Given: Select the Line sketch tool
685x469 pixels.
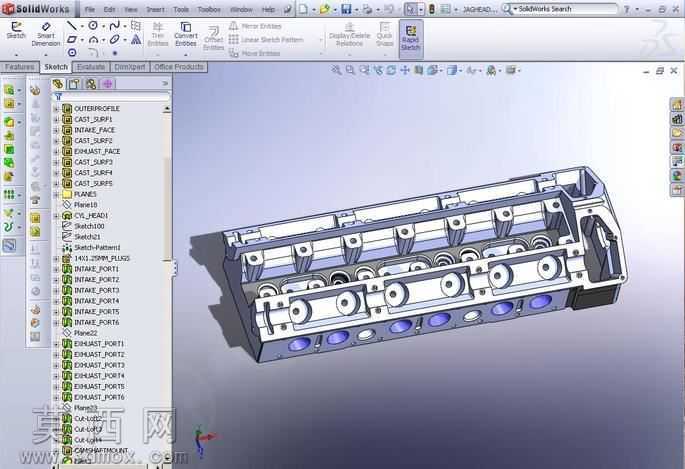Looking at the screenshot, I should 71,26.
